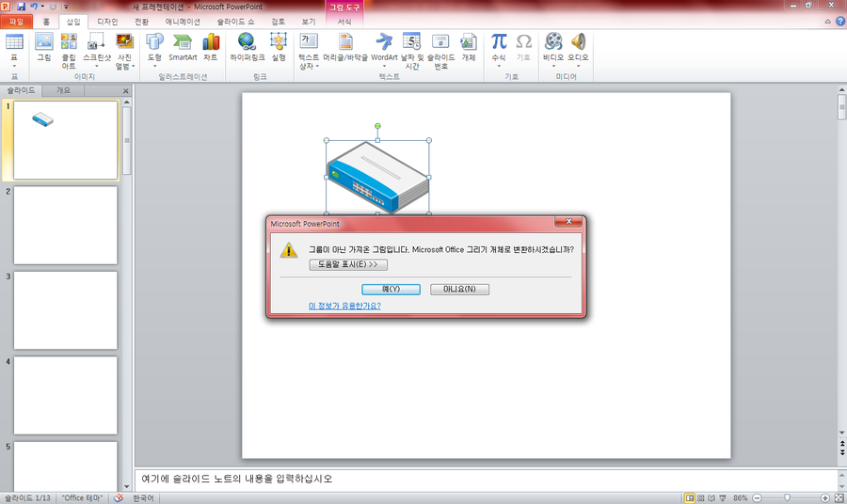Image resolution: width=847 pixels, height=504 pixels.
Task: Select slide 2 thumbnail
Action: click(x=65, y=225)
